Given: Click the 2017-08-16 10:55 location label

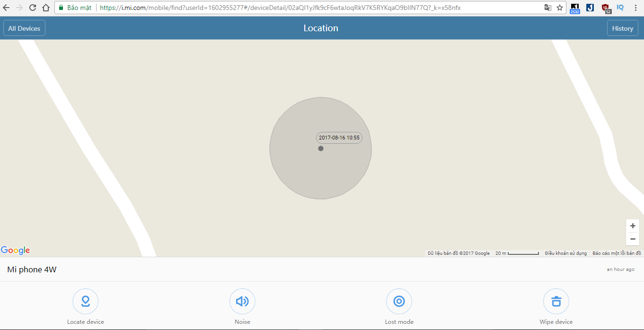Looking at the screenshot, I should (339, 138).
